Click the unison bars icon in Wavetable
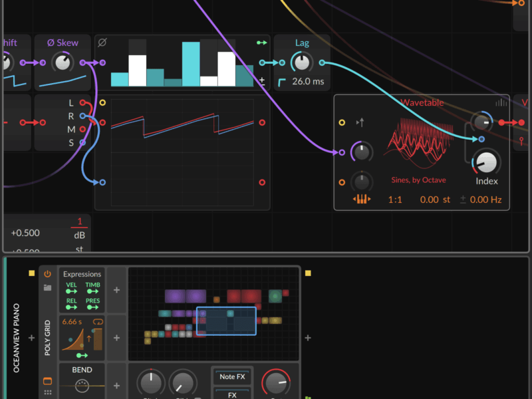Image resolution: width=532 pixels, height=399 pixels. [x=501, y=102]
